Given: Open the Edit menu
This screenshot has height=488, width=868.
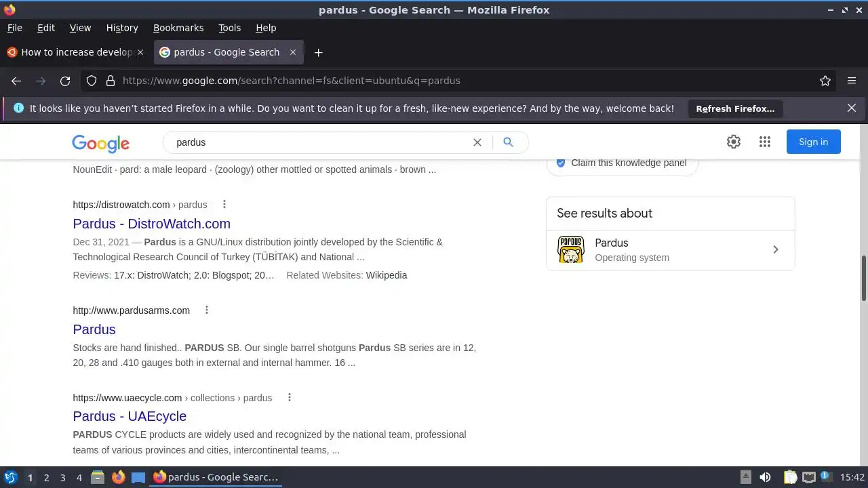Looking at the screenshot, I should [46, 28].
